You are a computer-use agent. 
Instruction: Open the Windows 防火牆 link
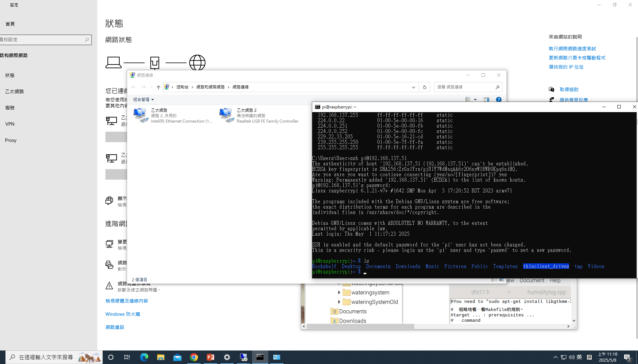[123, 314]
